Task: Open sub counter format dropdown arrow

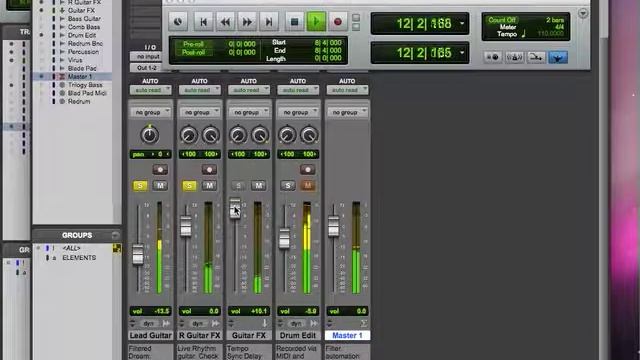Action: [x=462, y=53]
